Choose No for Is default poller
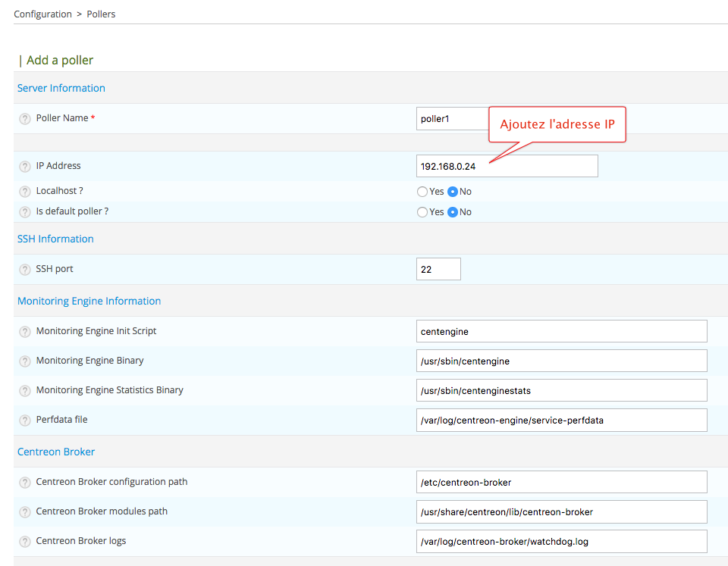Screen dimensions: 728x566 tap(453, 212)
